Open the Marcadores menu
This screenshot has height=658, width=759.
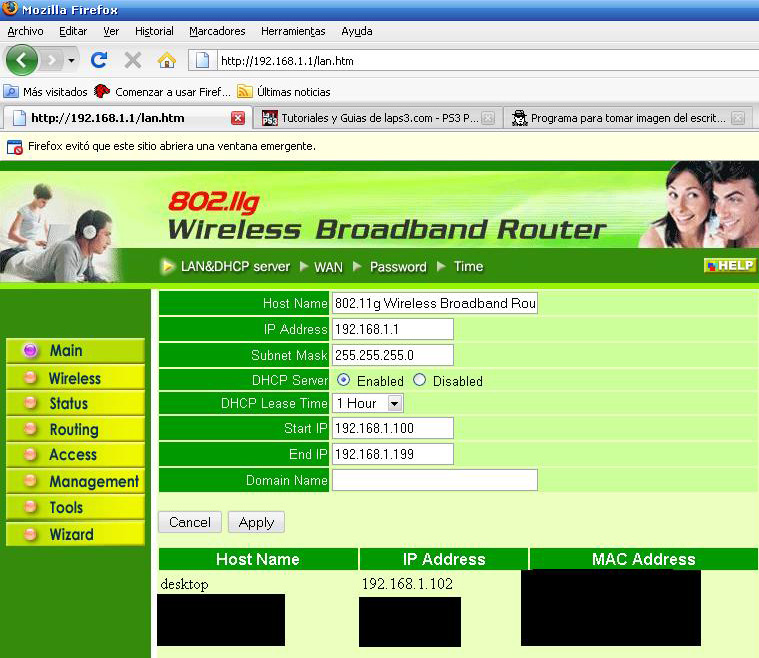(217, 31)
